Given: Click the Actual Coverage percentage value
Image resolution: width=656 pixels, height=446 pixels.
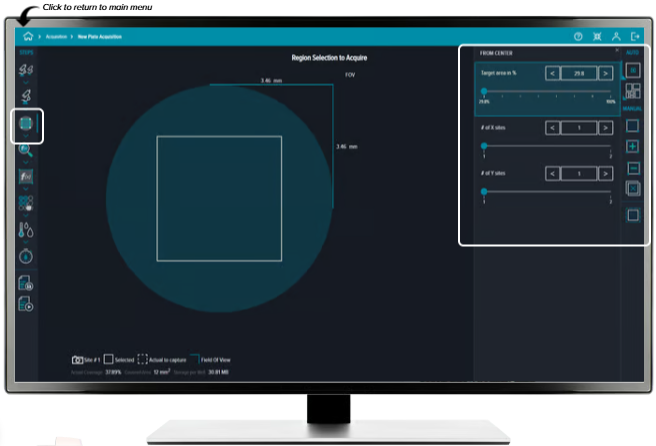Looking at the screenshot, I should point(113,372).
